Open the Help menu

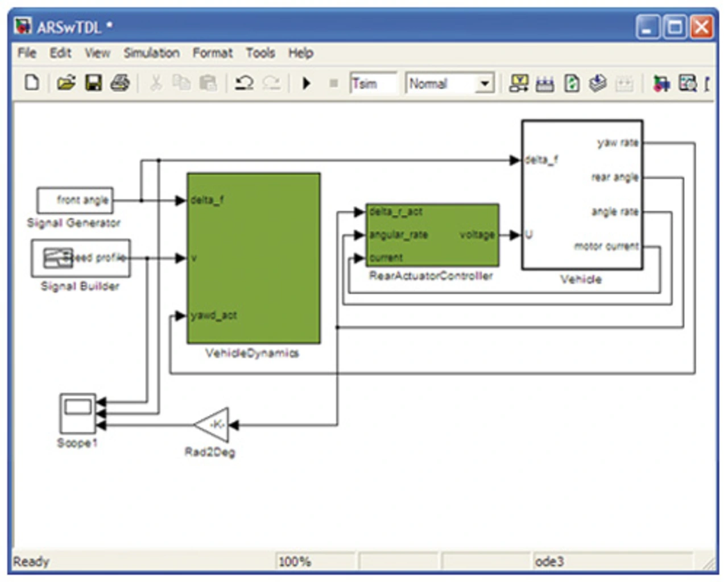300,53
